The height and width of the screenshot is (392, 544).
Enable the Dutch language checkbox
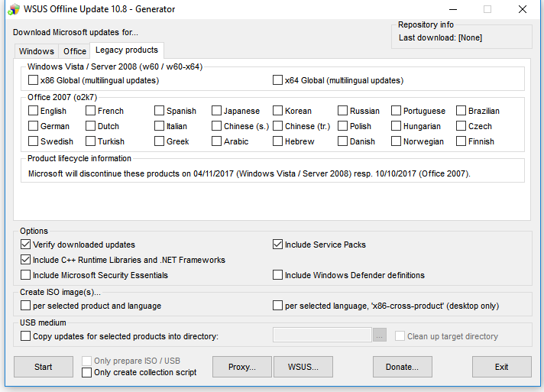coord(90,126)
